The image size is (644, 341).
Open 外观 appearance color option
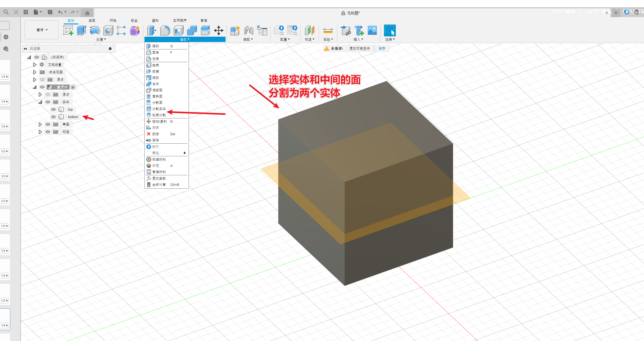click(x=156, y=166)
